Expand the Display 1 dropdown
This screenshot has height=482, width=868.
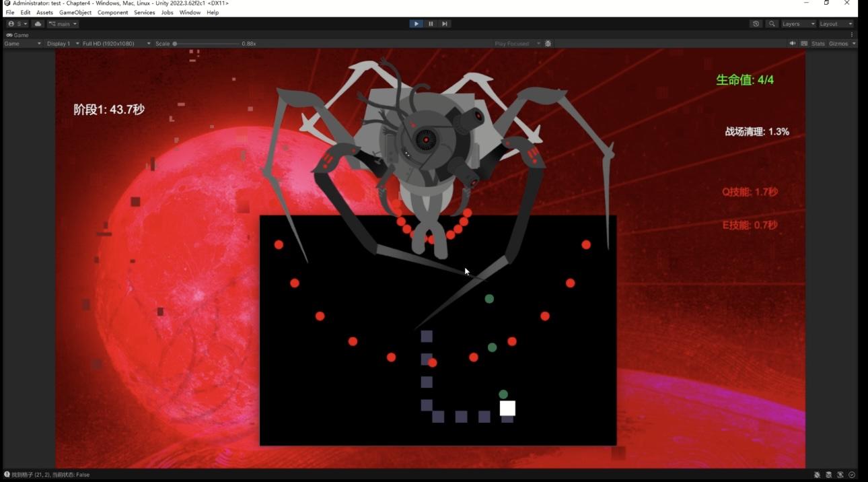click(x=61, y=44)
